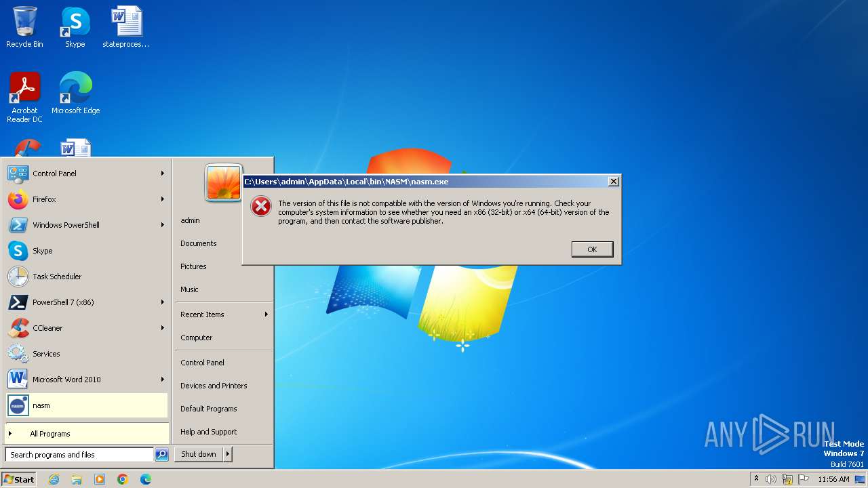Click the PowerShell 7 (x86) icon
This screenshot has height=488, width=868.
click(18, 302)
